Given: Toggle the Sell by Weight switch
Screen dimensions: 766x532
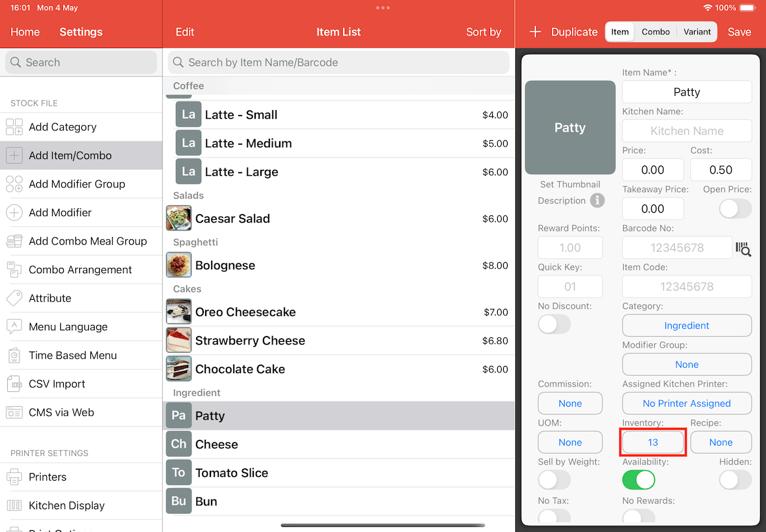Looking at the screenshot, I should pyautogui.click(x=554, y=480).
